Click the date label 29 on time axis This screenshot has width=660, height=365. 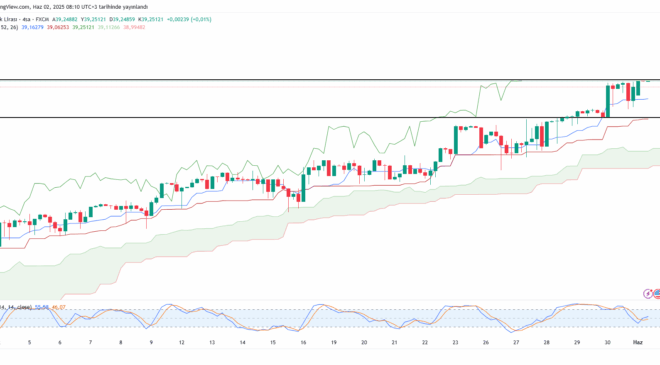click(x=577, y=343)
